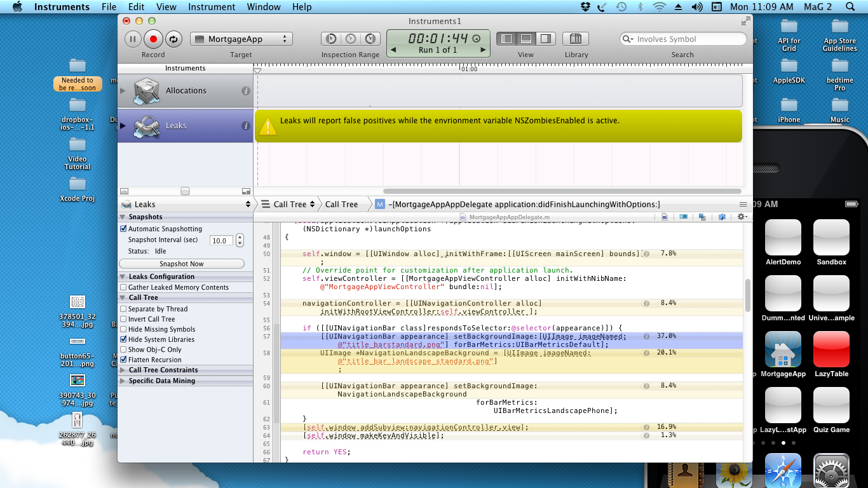Click Spotlight magnifier in menu bar
Image resolution: width=868 pixels, height=488 pixels.
pyautogui.click(x=851, y=7)
